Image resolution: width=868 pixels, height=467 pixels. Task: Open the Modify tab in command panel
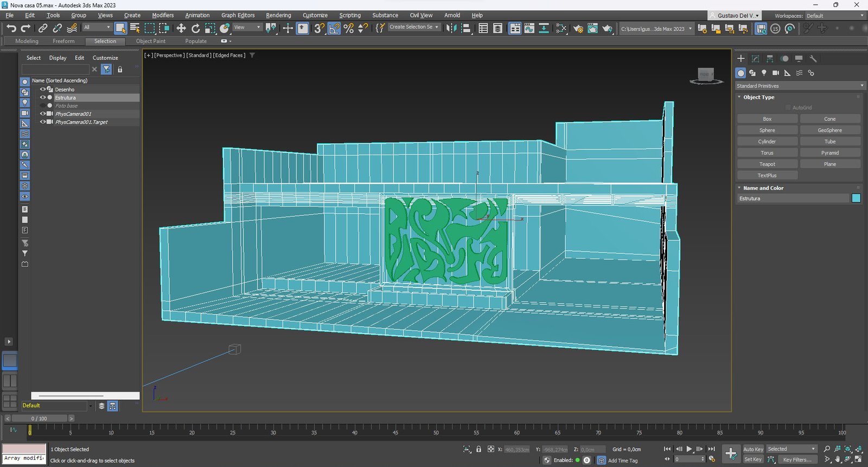click(x=755, y=59)
